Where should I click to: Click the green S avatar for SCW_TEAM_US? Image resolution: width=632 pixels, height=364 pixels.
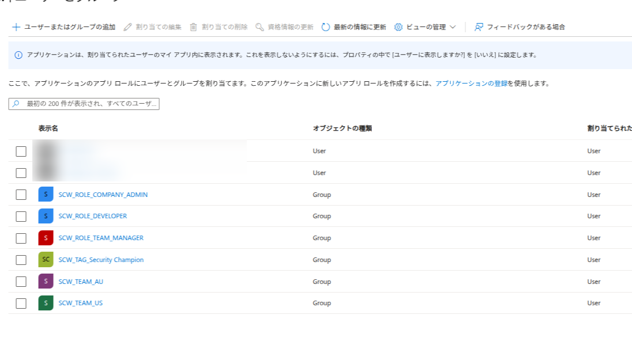(46, 303)
